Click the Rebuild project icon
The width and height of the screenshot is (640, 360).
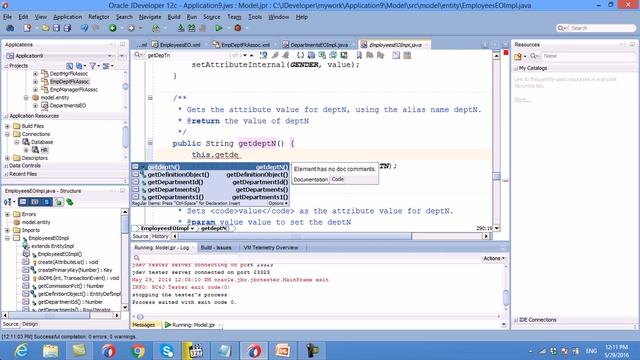click(x=191, y=28)
